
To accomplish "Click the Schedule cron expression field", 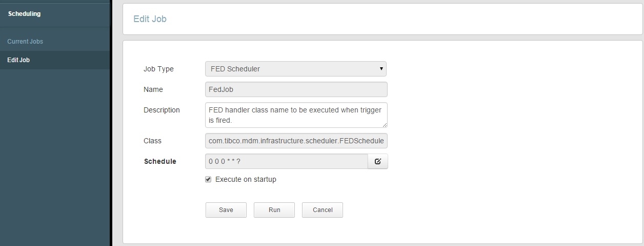I will pos(286,161).
